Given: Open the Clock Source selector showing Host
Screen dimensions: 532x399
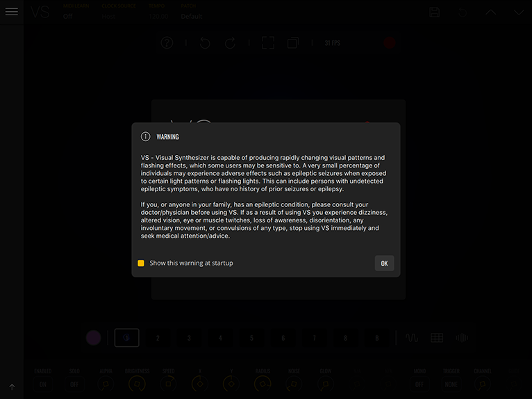Looking at the screenshot, I should click(x=108, y=16).
